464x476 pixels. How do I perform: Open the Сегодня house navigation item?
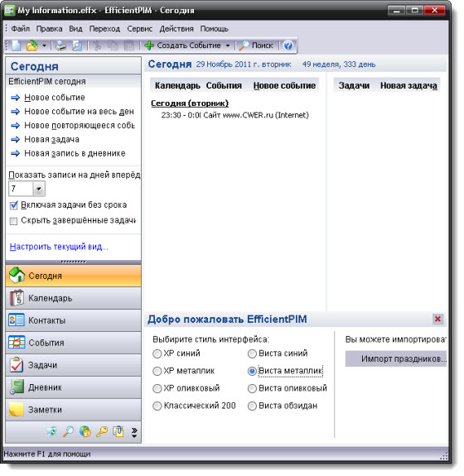coord(73,276)
